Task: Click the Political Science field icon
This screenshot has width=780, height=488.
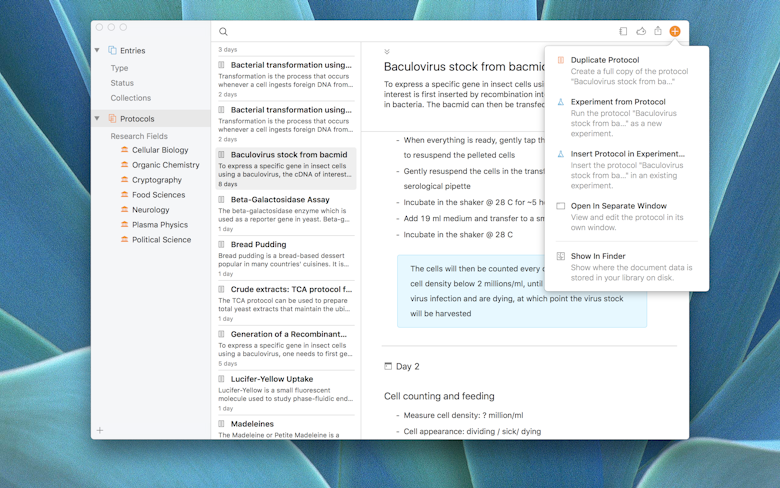Action: [124, 239]
